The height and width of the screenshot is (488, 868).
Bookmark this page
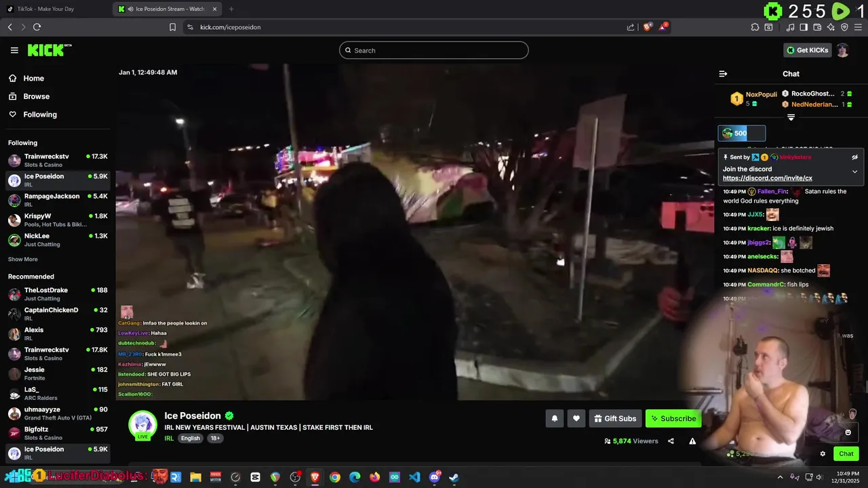[x=172, y=27]
